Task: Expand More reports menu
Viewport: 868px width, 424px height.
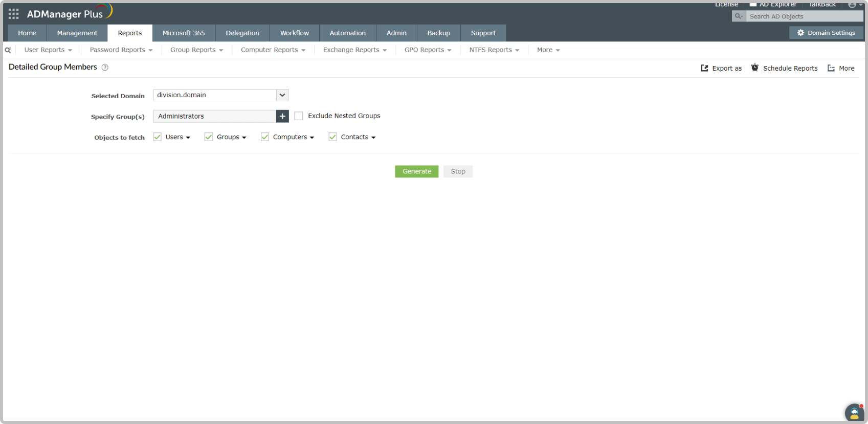Action: 548,50
